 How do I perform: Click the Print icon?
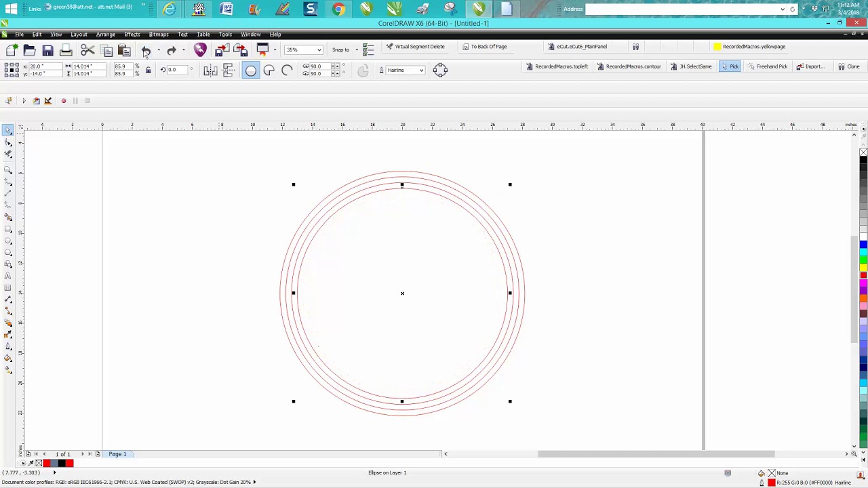tap(66, 50)
